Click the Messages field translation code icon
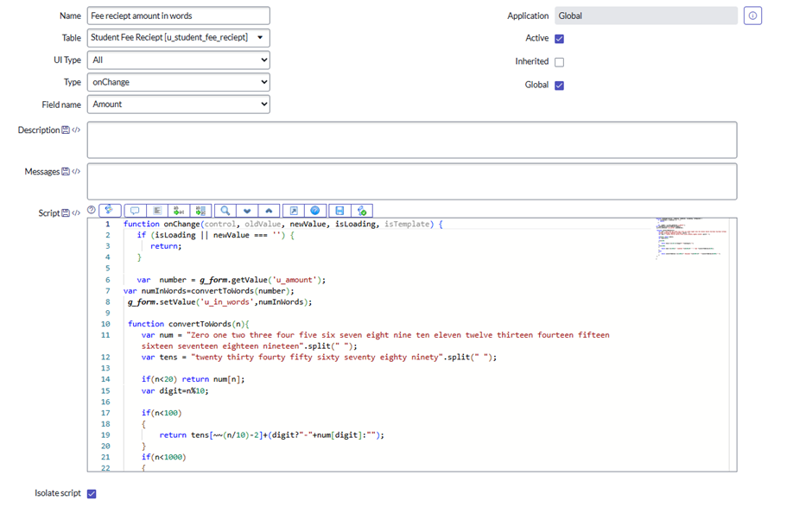This screenshot has height=507, width=812. [76, 172]
